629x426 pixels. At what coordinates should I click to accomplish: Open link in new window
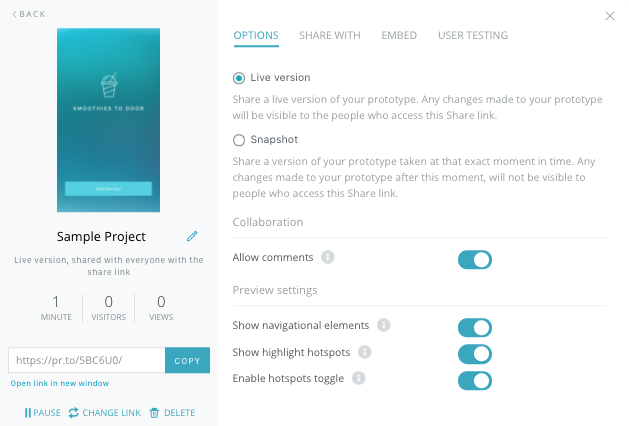pyautogui.click(x=60, y=383)
